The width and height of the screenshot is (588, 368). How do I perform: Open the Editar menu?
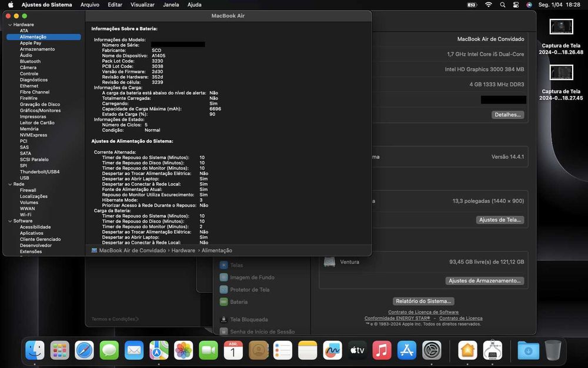click(x=115, y=5)
